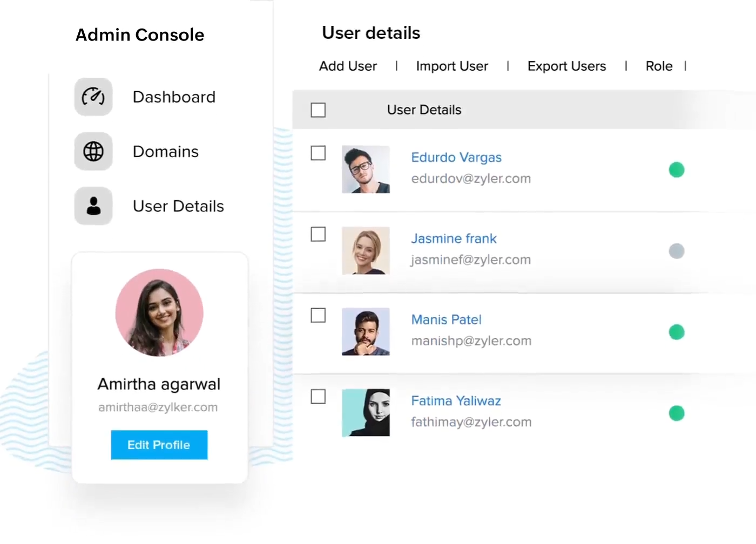Open the Manis Patel name link
The image size is (756, 544).
point(446,319)
